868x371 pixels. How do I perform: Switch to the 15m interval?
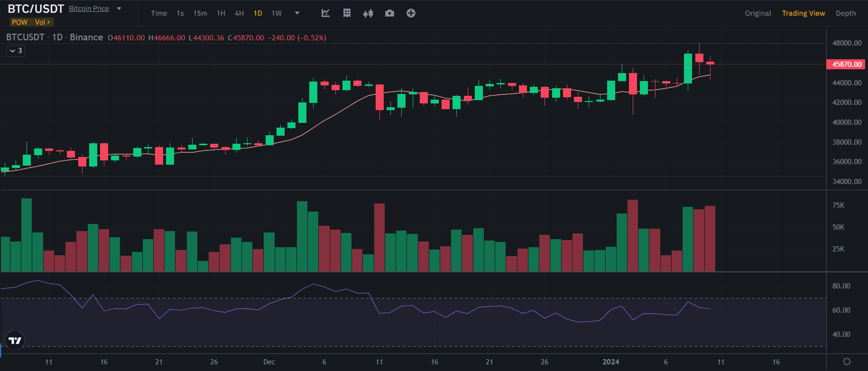pos(200,13)
